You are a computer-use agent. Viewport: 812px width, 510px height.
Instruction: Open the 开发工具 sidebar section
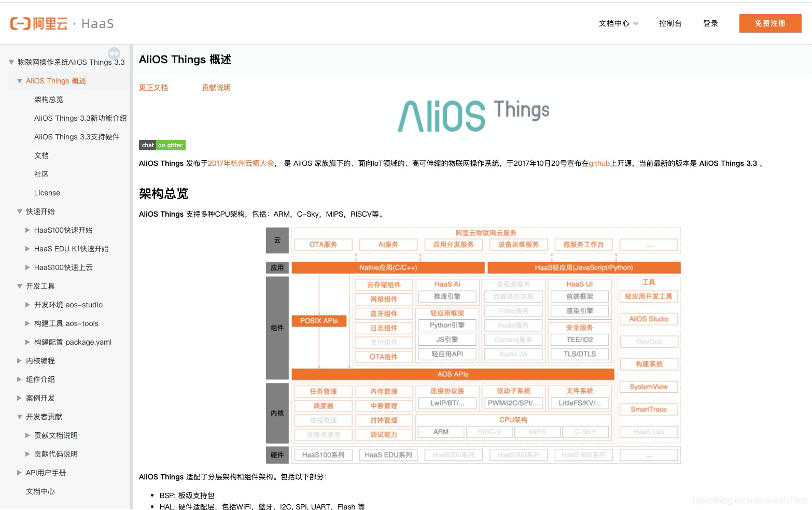40,286
